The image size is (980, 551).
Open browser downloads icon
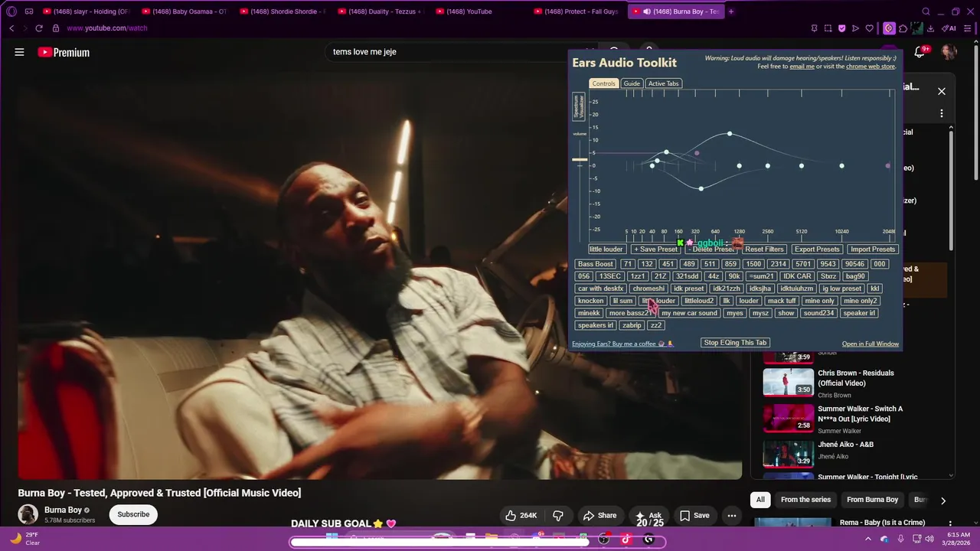click(x=931, y=28)
